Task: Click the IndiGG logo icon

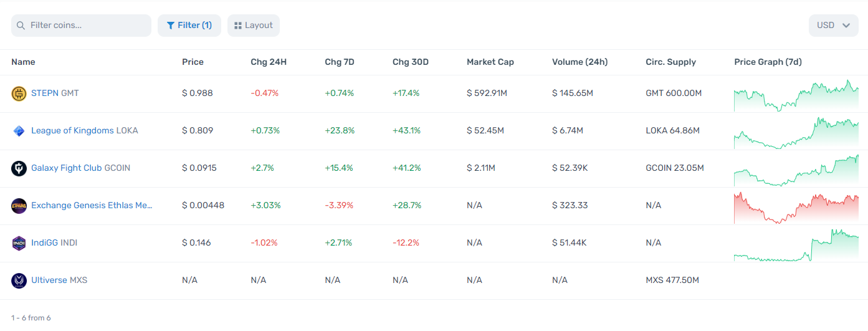Action: click(x=19, y=243)
